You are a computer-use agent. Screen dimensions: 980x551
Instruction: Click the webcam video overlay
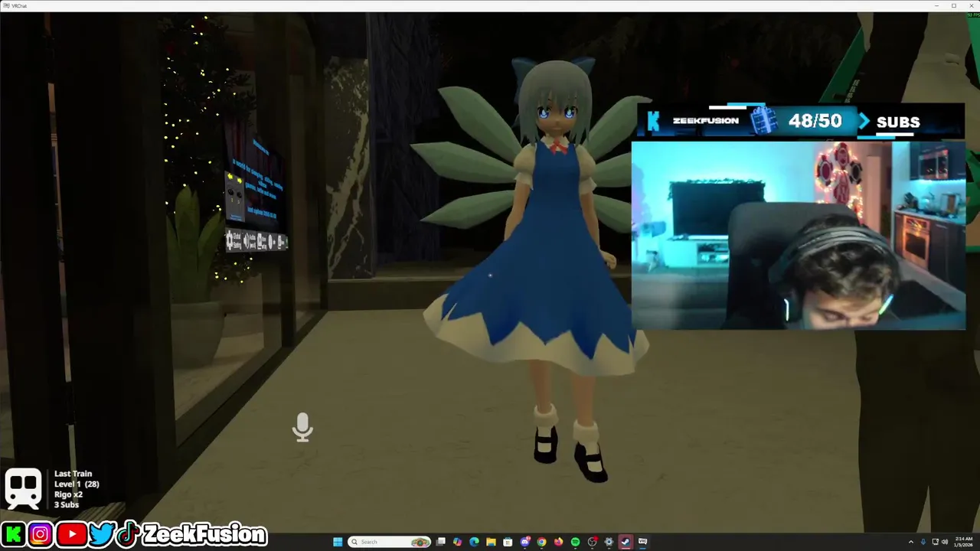(x=799, y=235)
